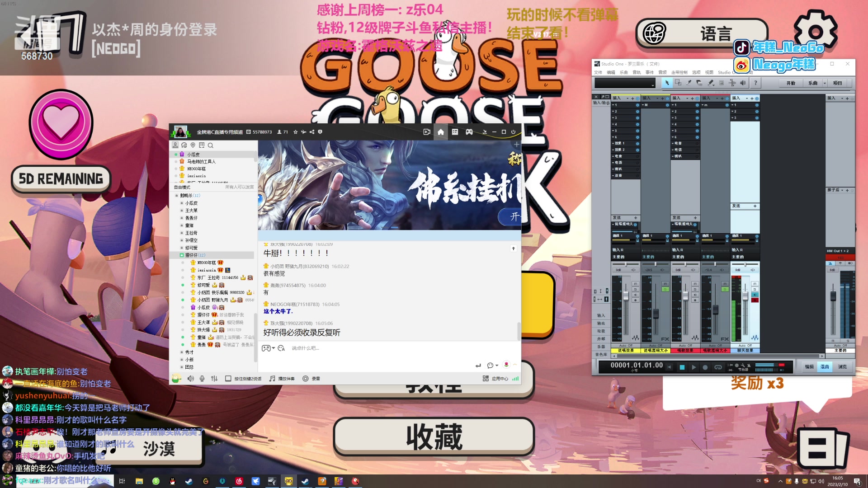
Task: Toggle YY speaker volume icon
Action: 190,379
